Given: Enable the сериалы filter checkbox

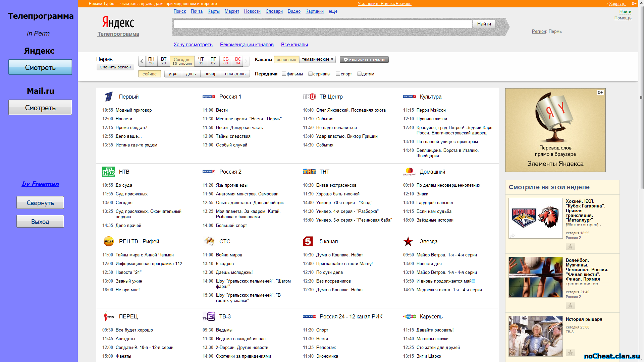Looking at the screenshot, I should pyautogui.click(x=310, y=74).
